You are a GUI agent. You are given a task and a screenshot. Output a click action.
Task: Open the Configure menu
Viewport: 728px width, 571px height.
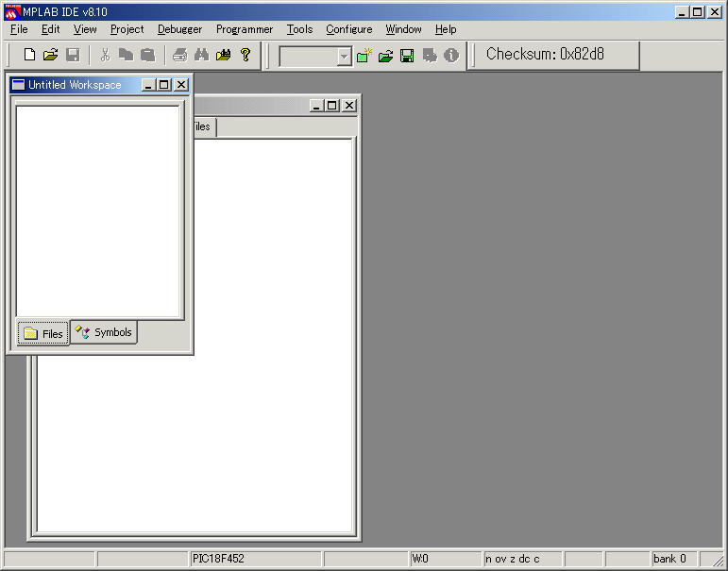pos(349,29)
